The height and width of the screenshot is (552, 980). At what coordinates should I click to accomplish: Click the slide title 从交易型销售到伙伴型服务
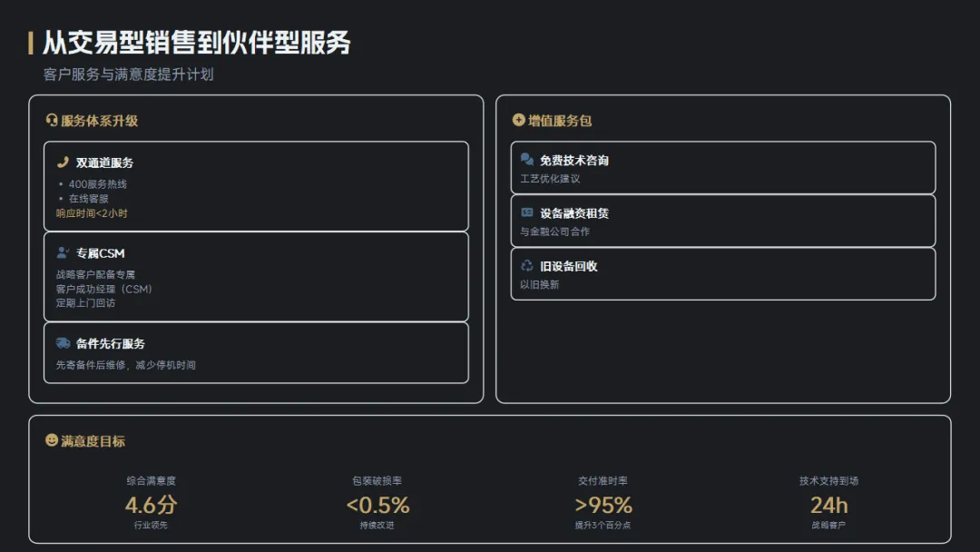(196, 43)
